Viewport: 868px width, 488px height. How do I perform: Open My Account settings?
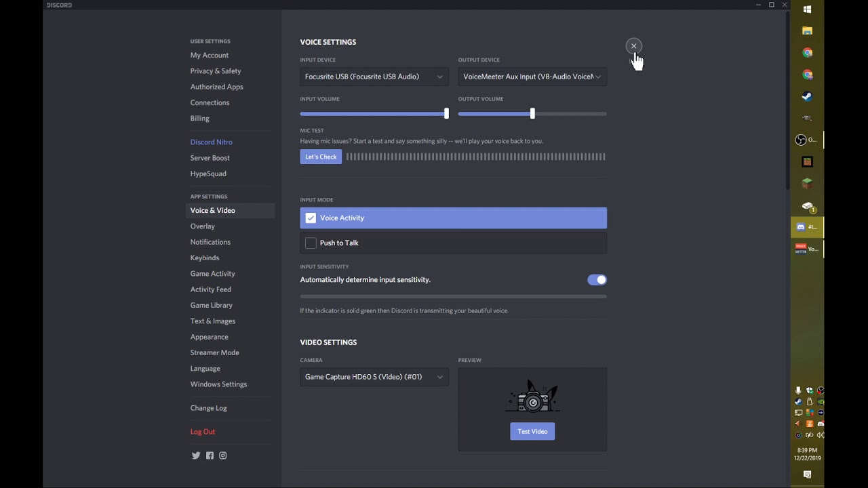coord(210,55)
